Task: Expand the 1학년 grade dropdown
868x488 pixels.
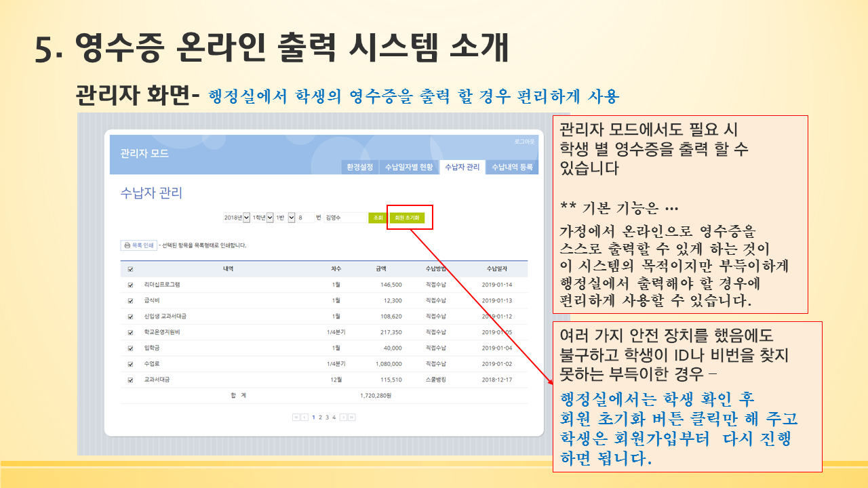Action: [x=262, y=218]
